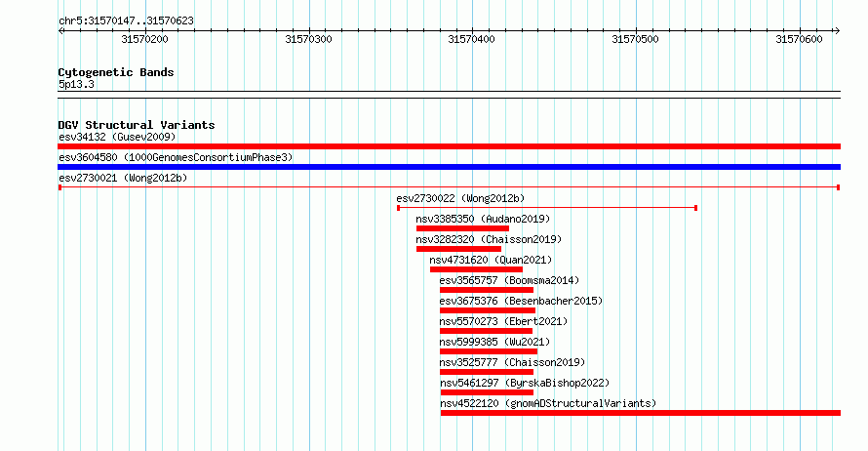The width and height of the screenshot is (868, 451).
Task: Click the nsv5570273 red bar
Action: [x=486, y=331]
